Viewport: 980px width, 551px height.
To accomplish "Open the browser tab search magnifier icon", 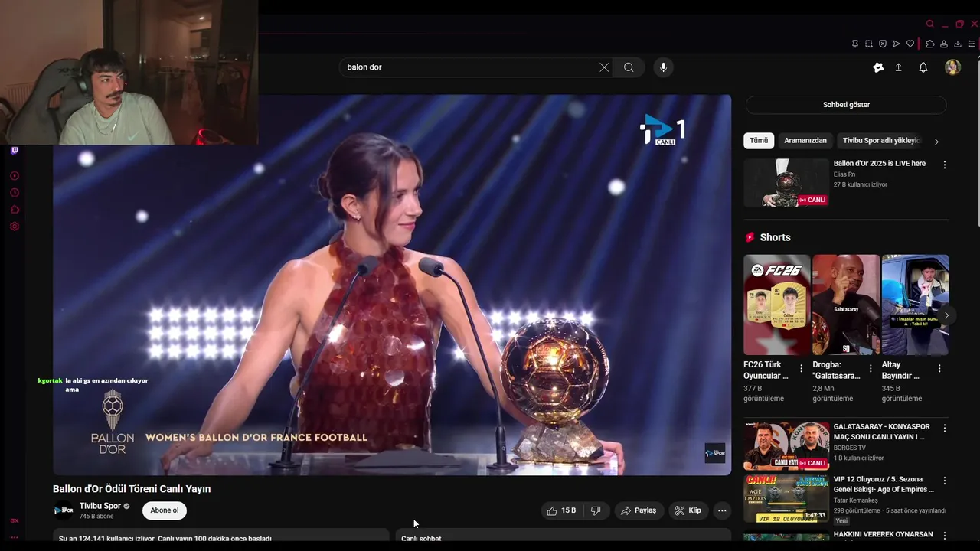I will pyautogui.click(x=929, y=24).
